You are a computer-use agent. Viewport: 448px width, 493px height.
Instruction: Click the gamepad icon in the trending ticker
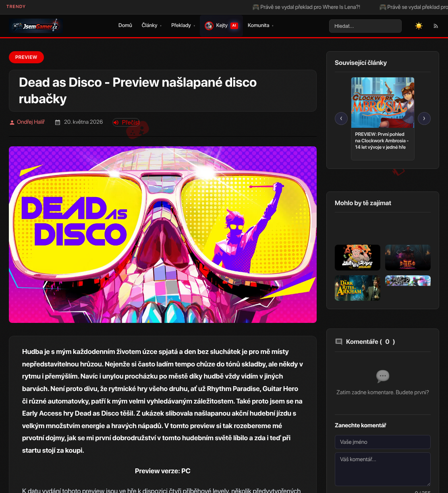255,7
